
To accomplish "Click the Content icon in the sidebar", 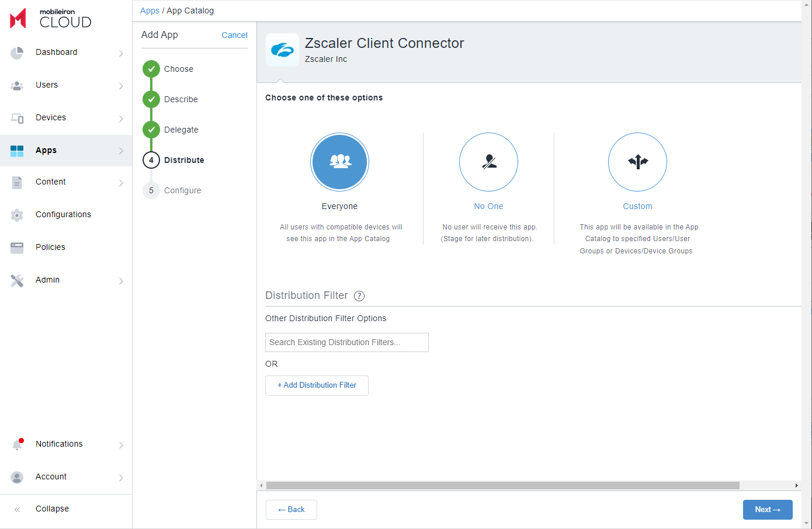I will pos(18,182).
